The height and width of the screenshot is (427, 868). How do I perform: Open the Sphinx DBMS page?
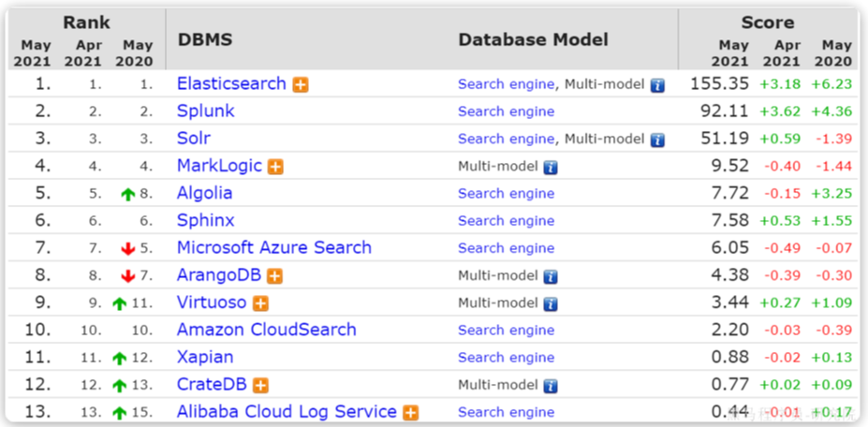[205, 221]
